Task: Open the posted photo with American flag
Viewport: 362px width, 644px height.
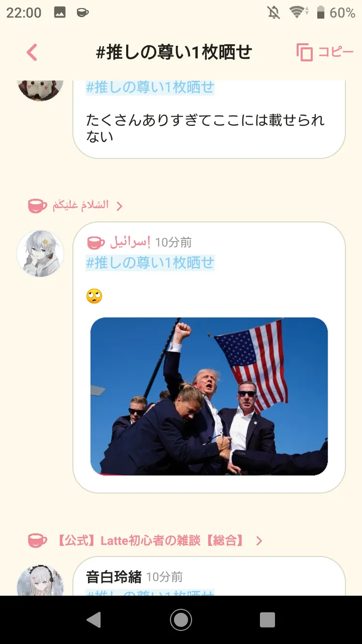Action: (209, 396)
